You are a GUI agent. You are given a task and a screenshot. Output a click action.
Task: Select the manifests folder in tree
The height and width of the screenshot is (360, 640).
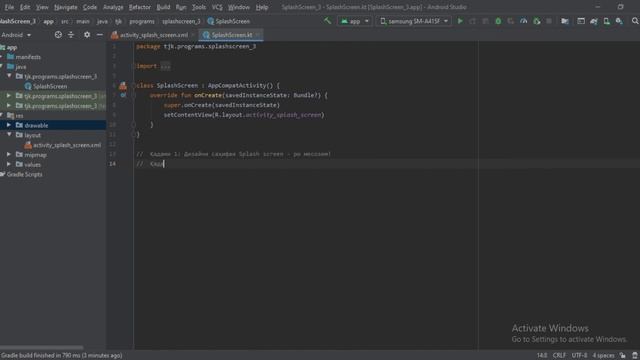click(x=28, y=57)
